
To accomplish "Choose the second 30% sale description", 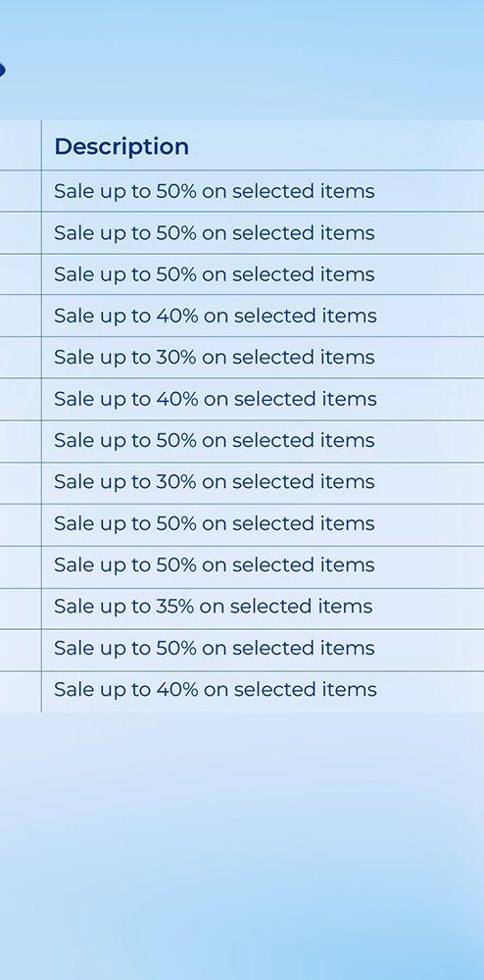I will (215, 481).
